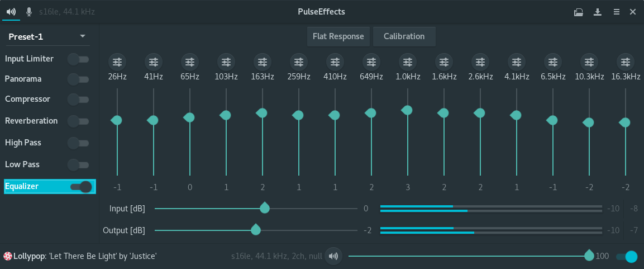This screenshot has width=644, height=269.
Task: Turn on the Reverberation switch
Action: (78, 121)
